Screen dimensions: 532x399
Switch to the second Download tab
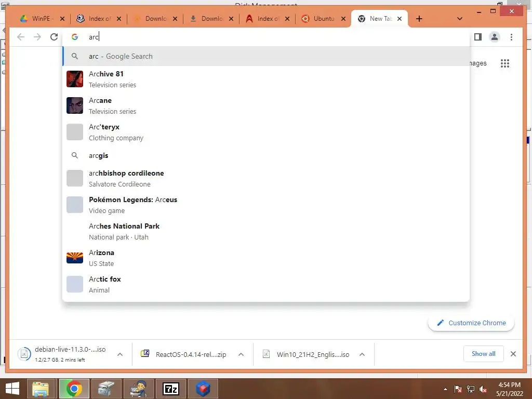(211, 19)
